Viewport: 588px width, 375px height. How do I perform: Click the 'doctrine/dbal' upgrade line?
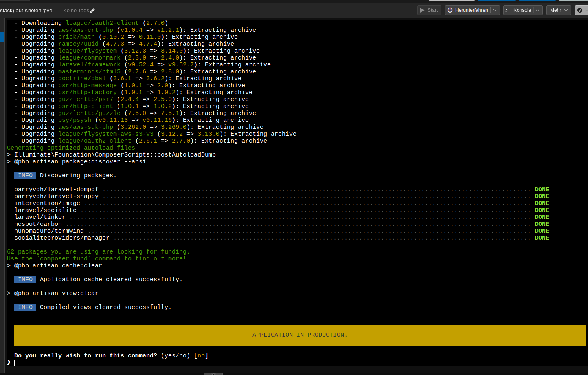[128, 79]
